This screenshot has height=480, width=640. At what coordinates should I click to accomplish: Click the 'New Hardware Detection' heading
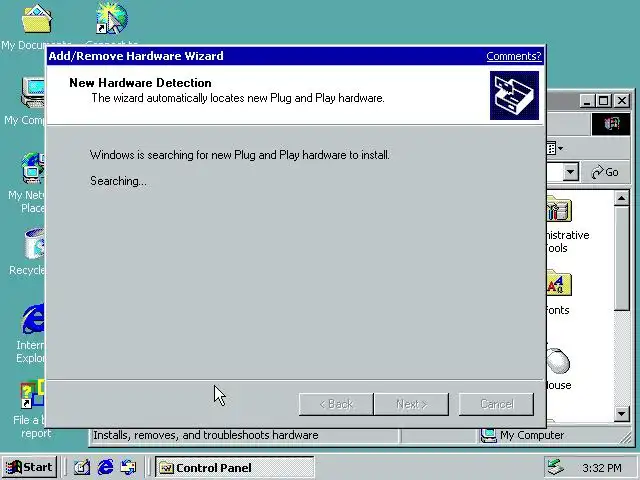point(140,83)
